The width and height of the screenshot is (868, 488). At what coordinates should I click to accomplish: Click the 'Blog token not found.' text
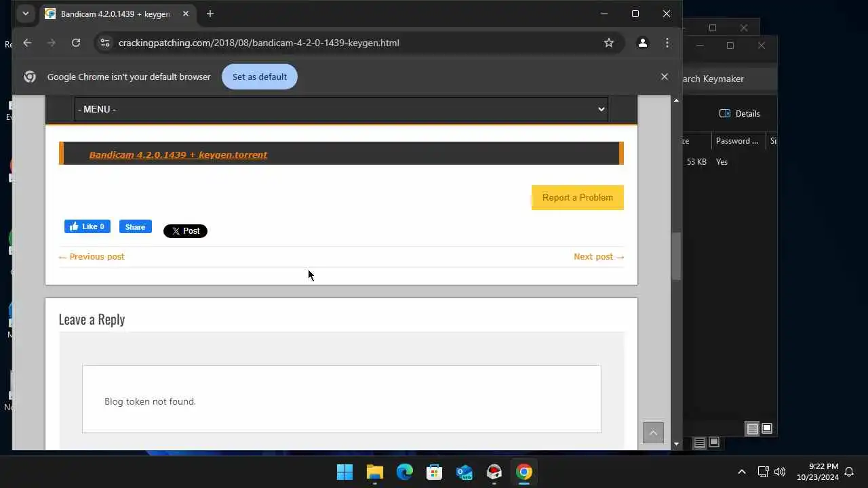point(150,401)
